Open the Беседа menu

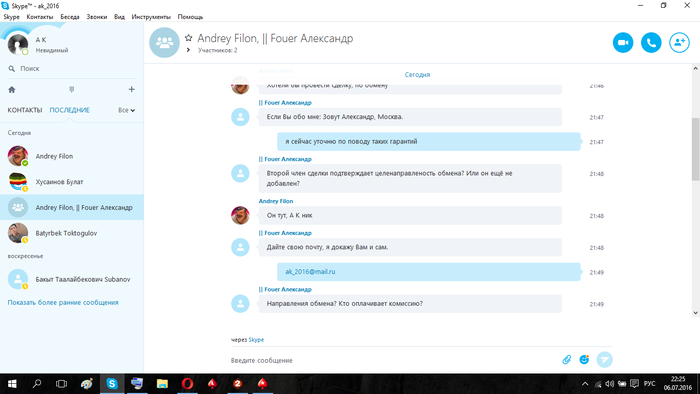click(x=70, y=17)
